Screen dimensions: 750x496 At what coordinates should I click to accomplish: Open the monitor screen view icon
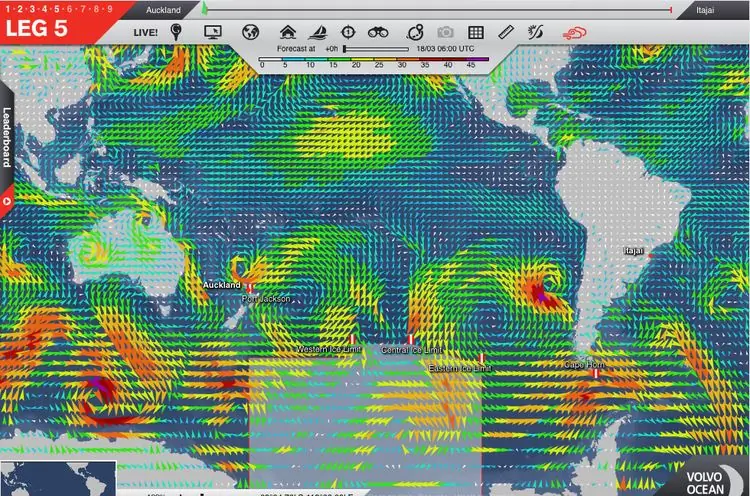pos(213,32)
